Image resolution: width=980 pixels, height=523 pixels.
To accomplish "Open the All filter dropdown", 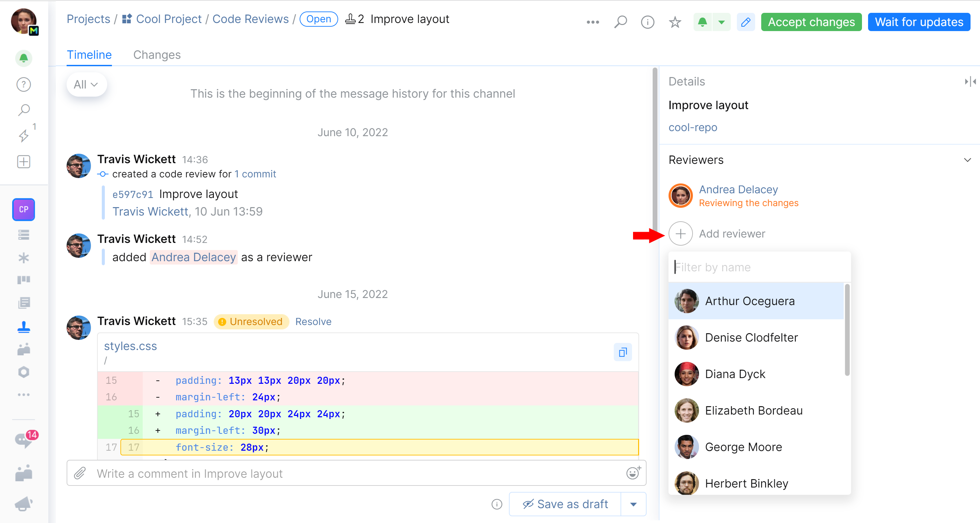I will (86, 84).
